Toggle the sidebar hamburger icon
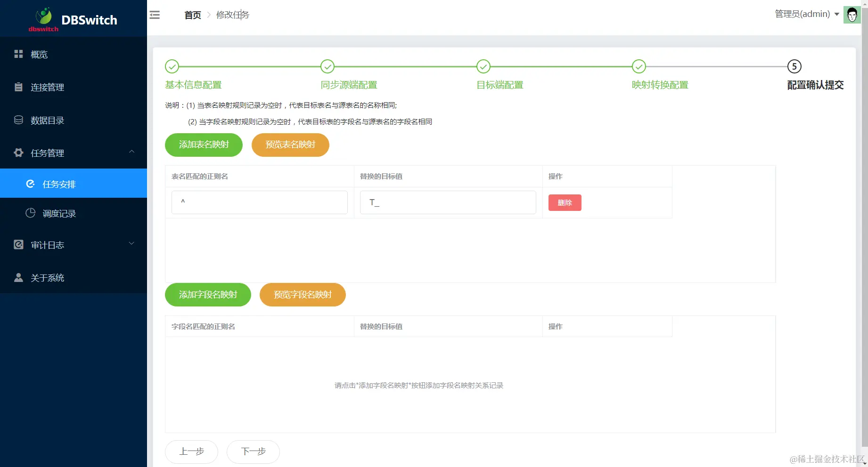Viewport: 868px width, 467px height. point(155,15)
